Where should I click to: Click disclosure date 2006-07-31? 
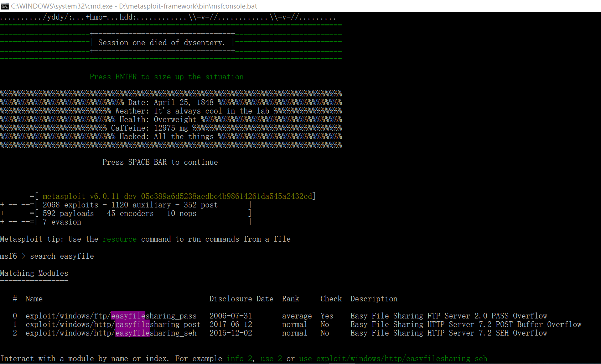click(x=230, y=316)
